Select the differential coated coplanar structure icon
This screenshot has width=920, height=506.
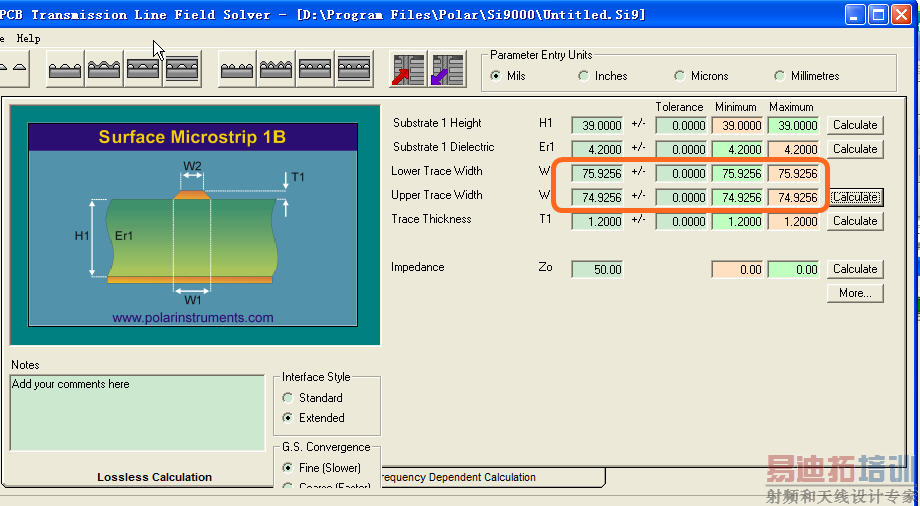click(x=276, y=69)
